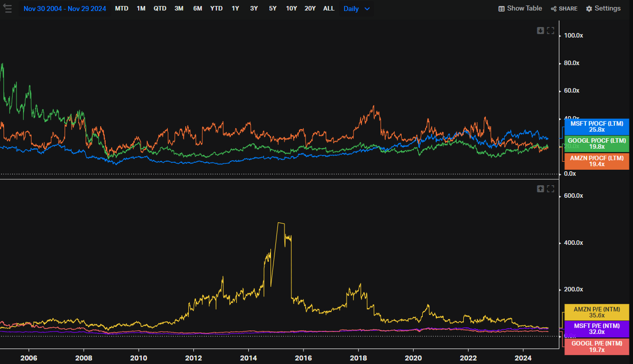The image size is (633, 364).
Task: Click the 2016 year label
Action: coord(303,358)
